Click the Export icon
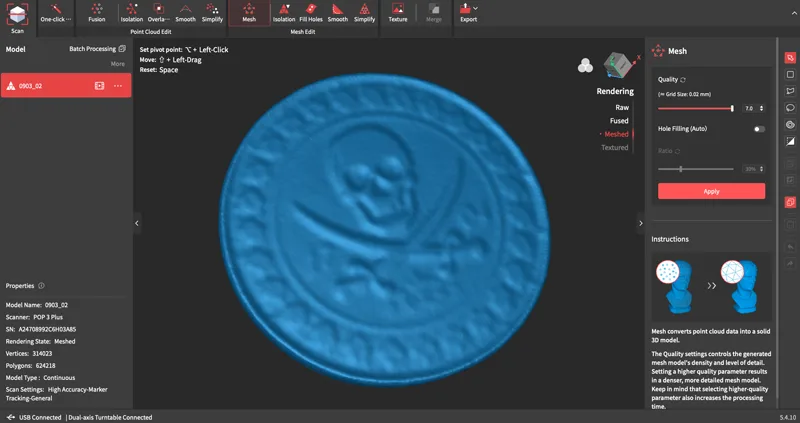 click(x=465, y=9)
